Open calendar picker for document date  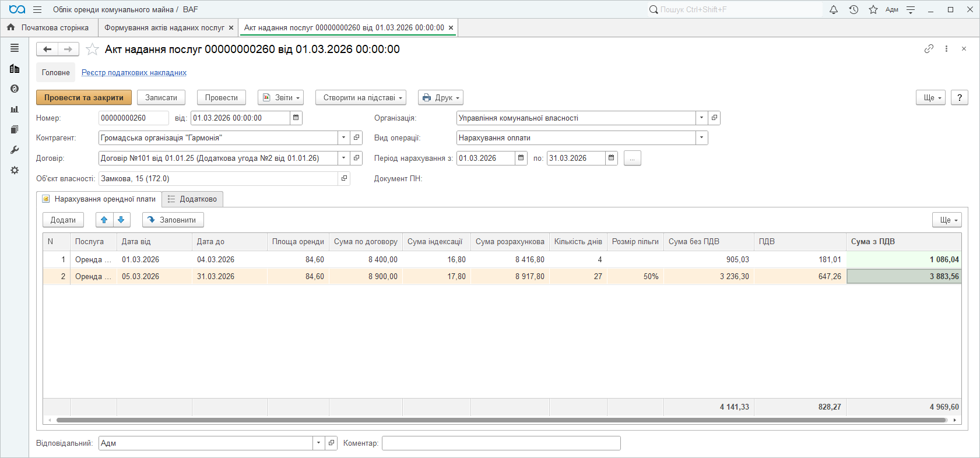pos(296,118)
